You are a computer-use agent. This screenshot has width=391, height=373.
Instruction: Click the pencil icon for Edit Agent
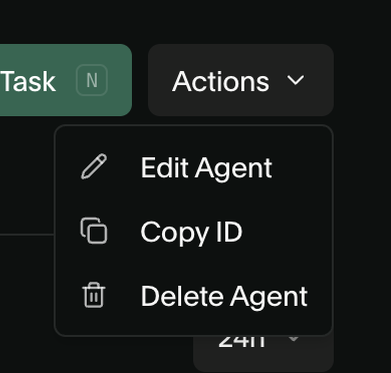pos(94,166)
